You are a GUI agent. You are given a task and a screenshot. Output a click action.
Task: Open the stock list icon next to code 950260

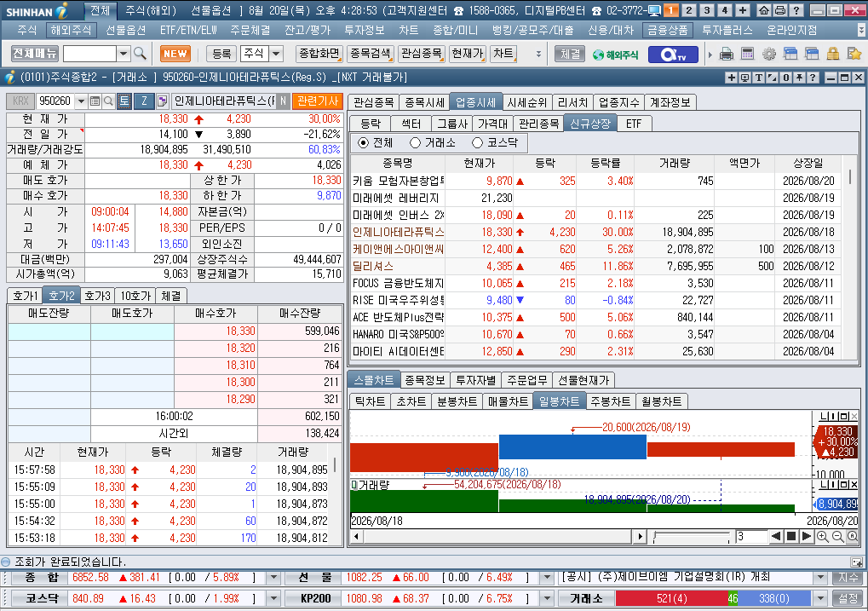click(95, 101)
